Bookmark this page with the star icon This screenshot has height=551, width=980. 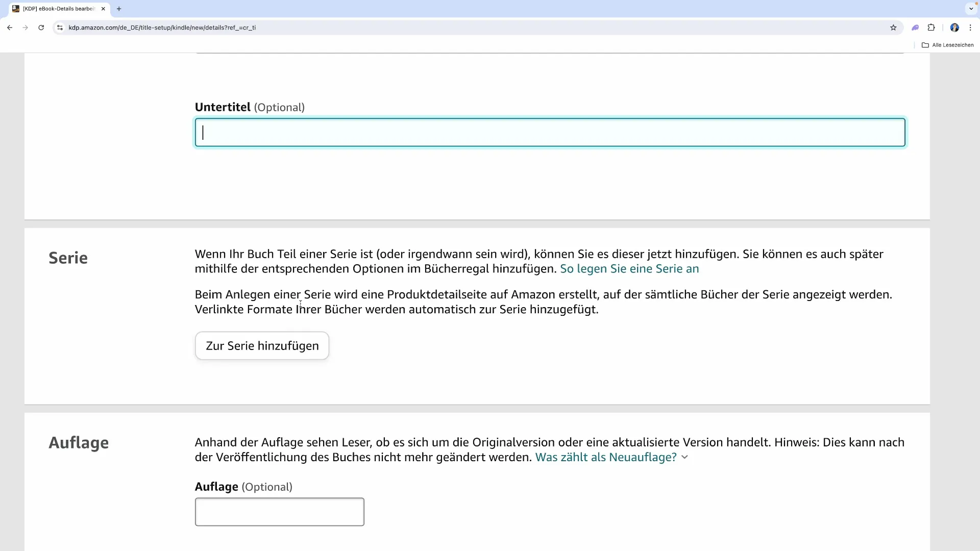click(x=893, y=28)
